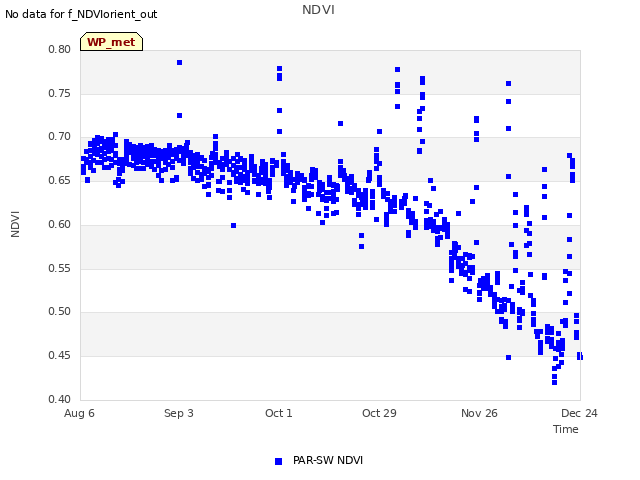Click the Nov 26 x-axis tick label
Screen dimensions: 640x480
click(479, 413)
